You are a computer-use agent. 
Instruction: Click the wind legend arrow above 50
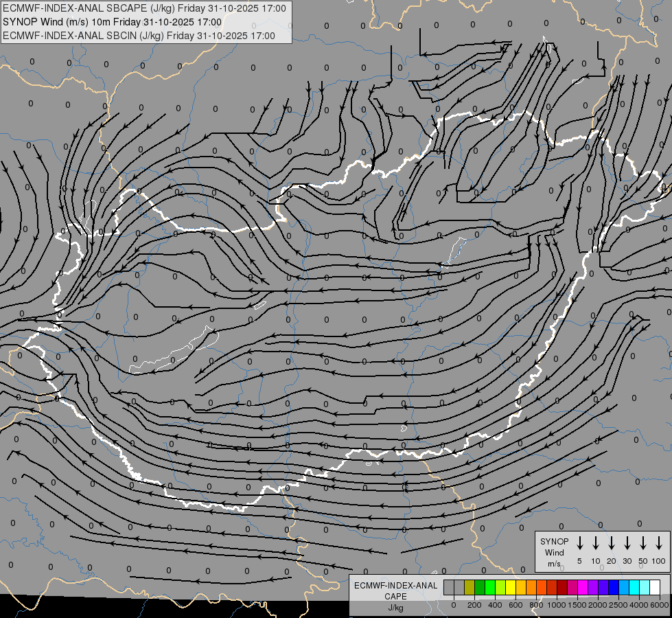(x=643, y=542)
